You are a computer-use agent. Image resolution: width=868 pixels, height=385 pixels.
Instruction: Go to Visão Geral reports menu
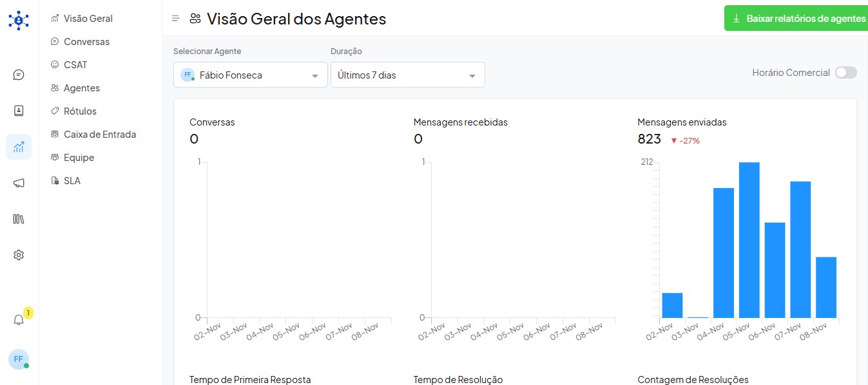coord(88,19)
